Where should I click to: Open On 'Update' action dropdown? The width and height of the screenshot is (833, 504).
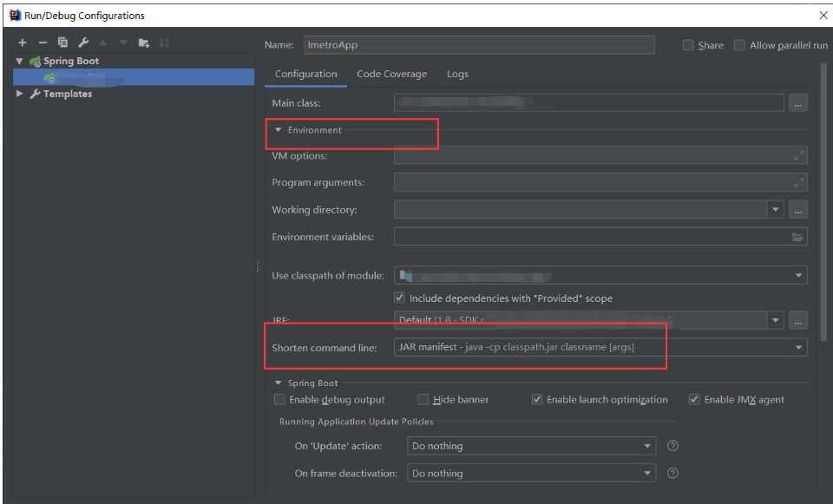coord(647,446)
